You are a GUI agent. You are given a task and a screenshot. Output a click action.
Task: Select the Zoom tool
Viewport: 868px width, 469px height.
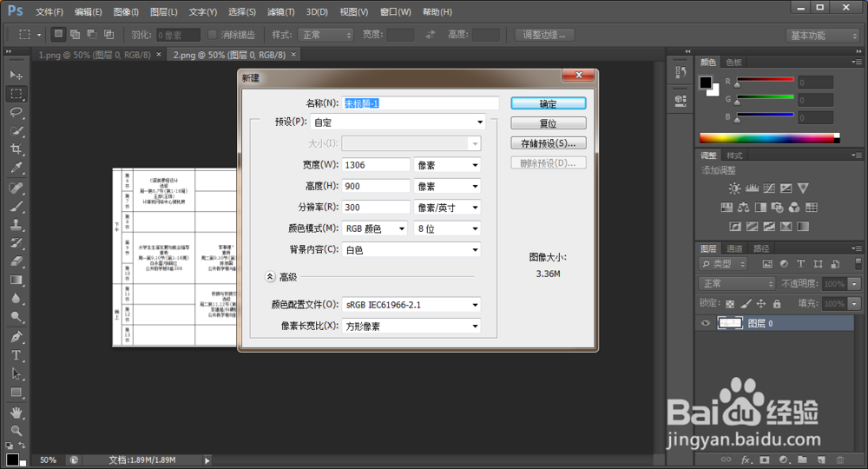16,431
